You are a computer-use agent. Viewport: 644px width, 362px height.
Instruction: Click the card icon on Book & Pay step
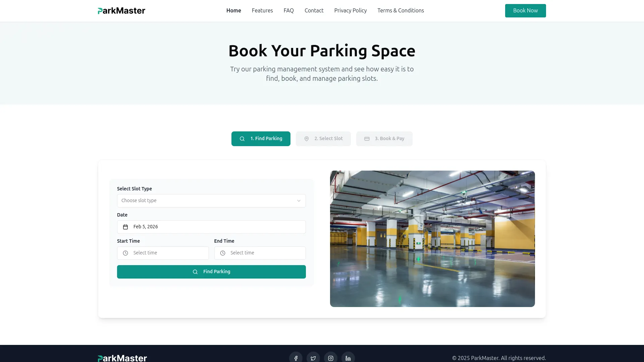click(367, 138)
